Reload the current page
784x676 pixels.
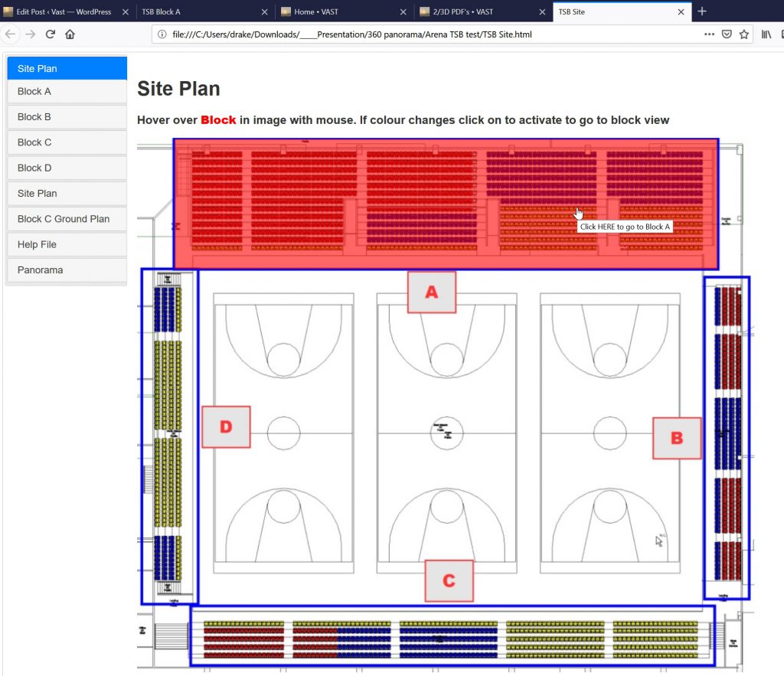point(51,34)
